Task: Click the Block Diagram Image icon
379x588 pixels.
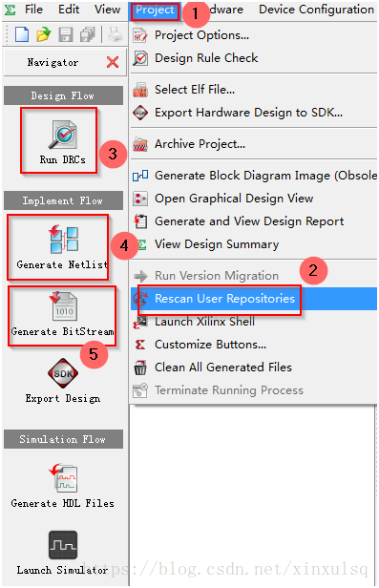Action: tap(140, 176)
